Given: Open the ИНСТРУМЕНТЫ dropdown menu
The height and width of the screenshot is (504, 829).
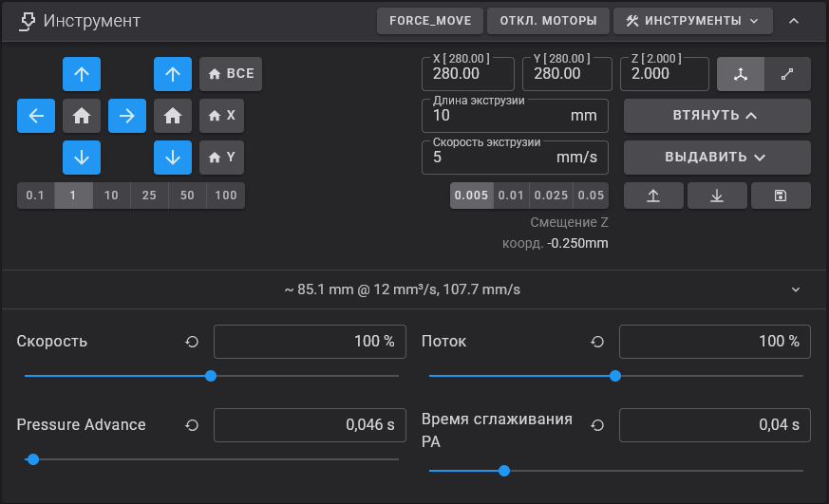Looking at the screenshot, I should click(x=692, y=21).
